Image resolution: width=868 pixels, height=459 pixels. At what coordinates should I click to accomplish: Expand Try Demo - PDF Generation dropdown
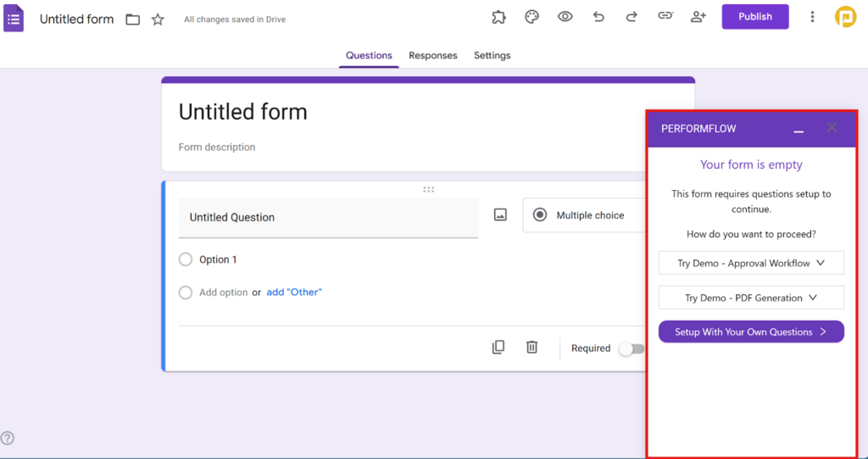point(751,298)
